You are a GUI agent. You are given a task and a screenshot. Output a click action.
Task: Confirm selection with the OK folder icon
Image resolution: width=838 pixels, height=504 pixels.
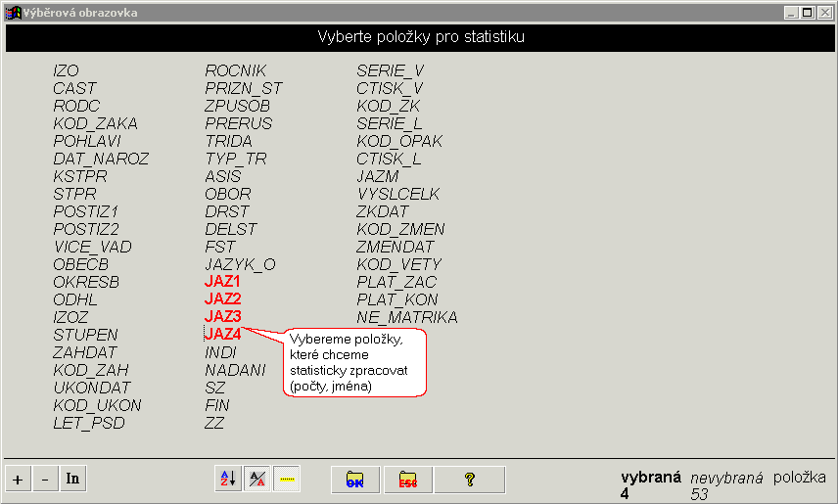[354, 480]
